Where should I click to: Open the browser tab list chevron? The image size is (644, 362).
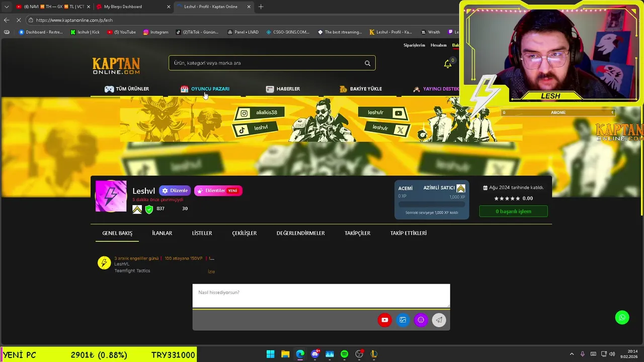click(7, 7)
